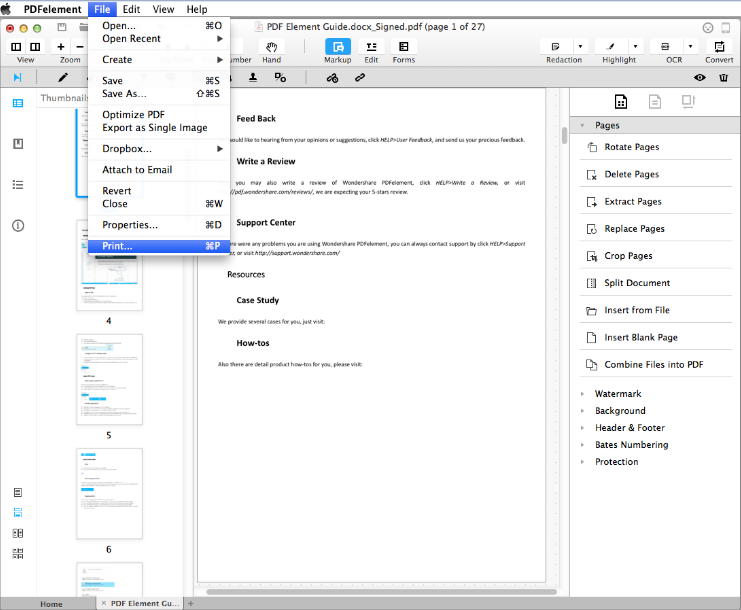
Task: Open the Help menu in menu bar
Action: pyautogui.click(x=197, y=9)
